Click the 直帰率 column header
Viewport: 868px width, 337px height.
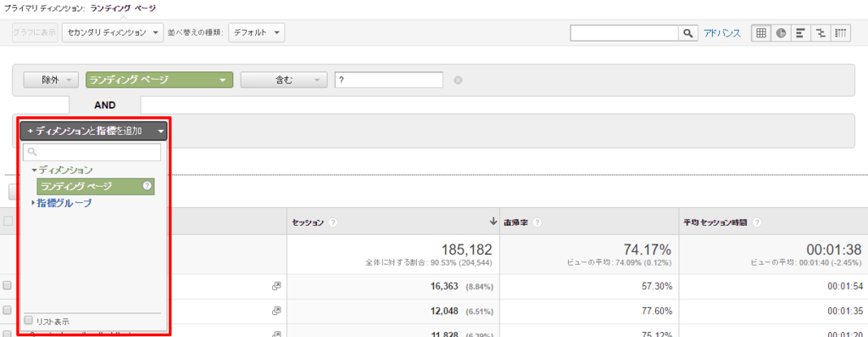tap(515, 222)
